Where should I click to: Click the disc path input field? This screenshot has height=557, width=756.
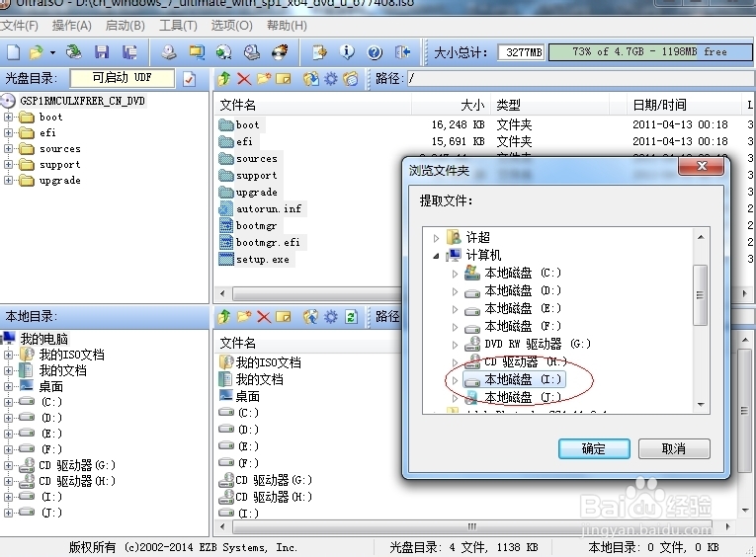581,79
